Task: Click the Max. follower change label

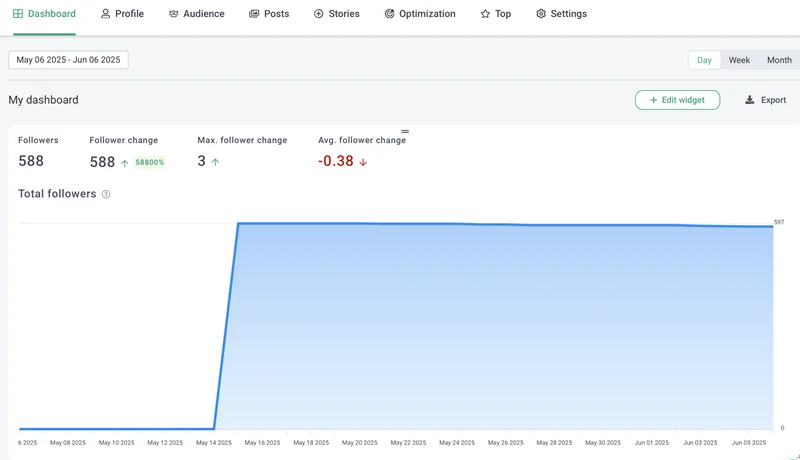Action: point(242,140)
